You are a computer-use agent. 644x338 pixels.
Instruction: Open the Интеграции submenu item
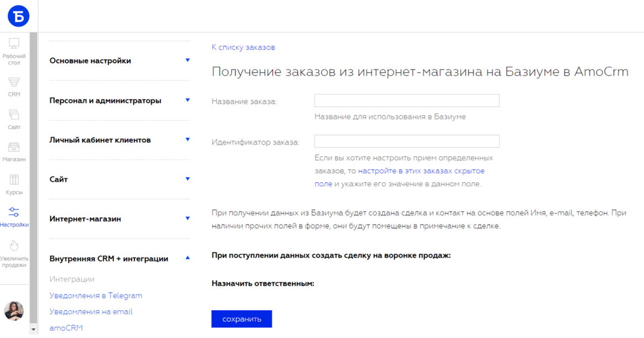pyautogui.click(x=72, y=279)
